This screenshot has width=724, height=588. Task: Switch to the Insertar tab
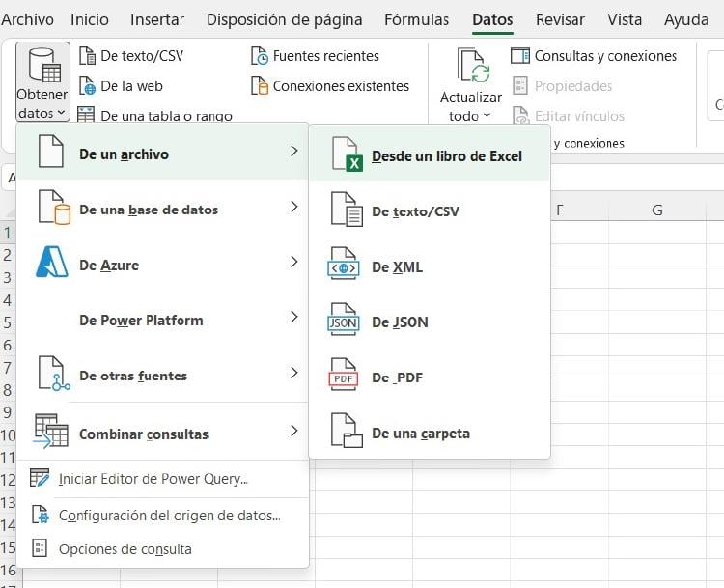point(157,20)
